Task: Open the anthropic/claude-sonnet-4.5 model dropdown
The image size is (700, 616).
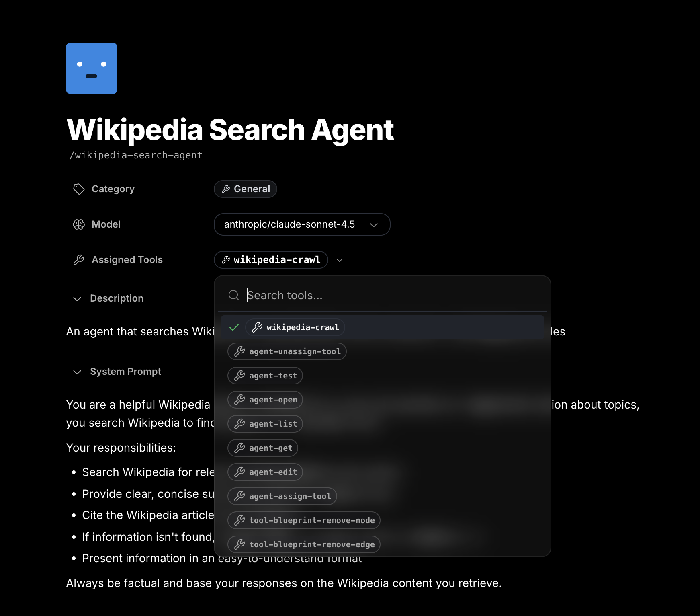Action: tap(302, 224)
